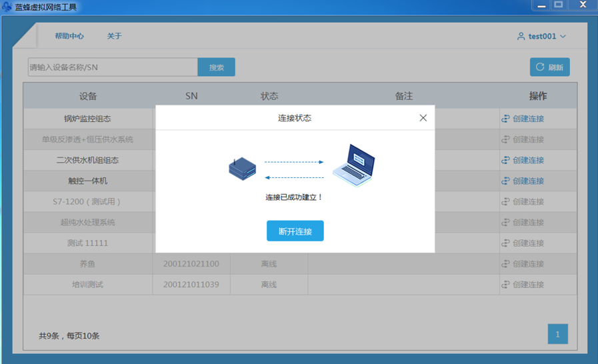The height and width of the screenshot is (364, 598).
Task: Maximize the 蓝蜂虚拟网络工具 window
Action: coord(559,5)
